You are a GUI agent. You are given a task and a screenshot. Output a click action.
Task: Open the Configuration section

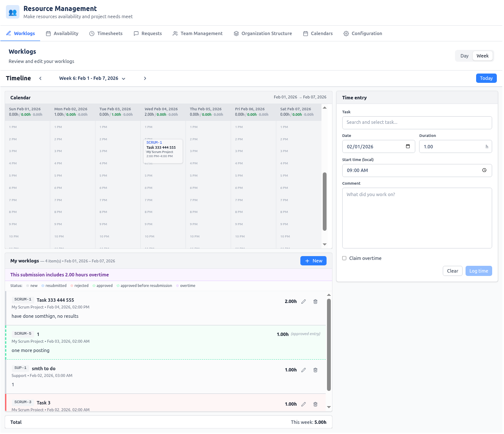(x=362, y=33)
